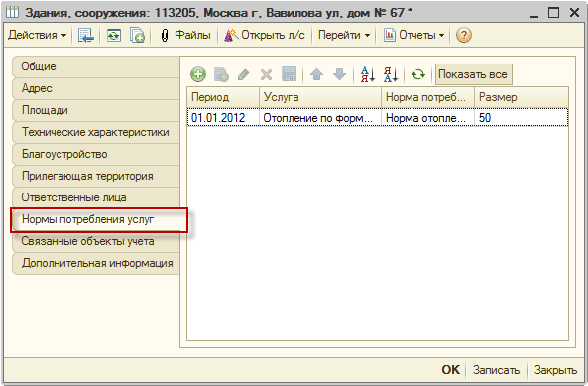Open the Благоустройство tab
588x386 pixels.
click(x=96, y=154)
